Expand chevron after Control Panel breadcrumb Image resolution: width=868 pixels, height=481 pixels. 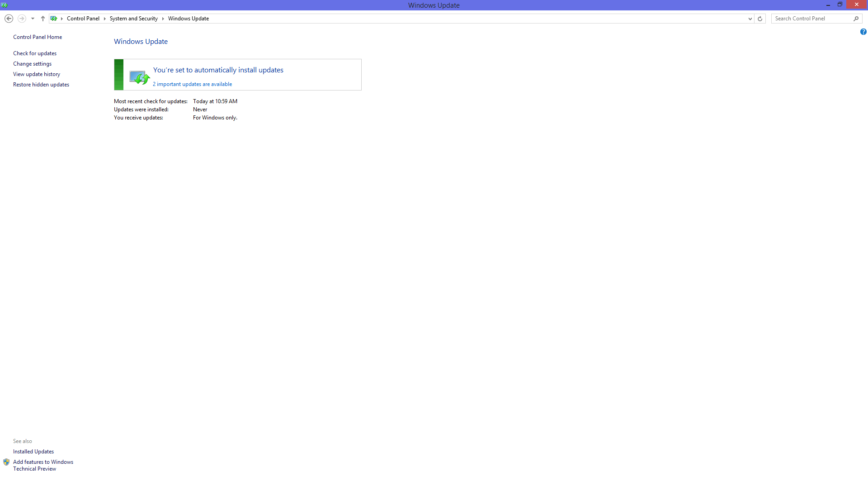pos(104,19)
